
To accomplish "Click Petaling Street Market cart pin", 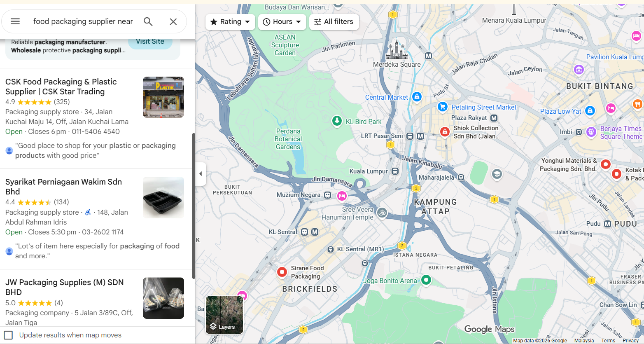I will tap(443, 107).
